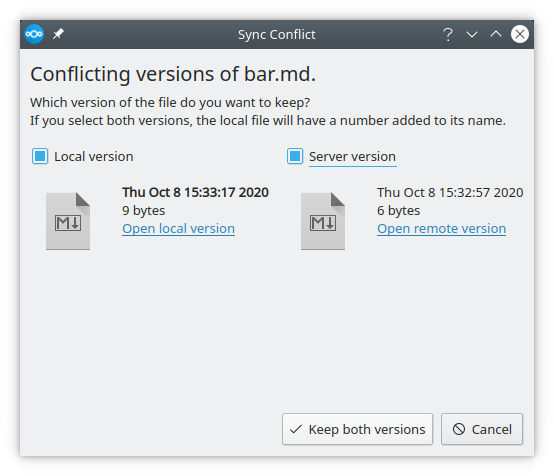554x476 pixels.
Task: Click the local version Markdown file icon
Action: tap(68, 221)
